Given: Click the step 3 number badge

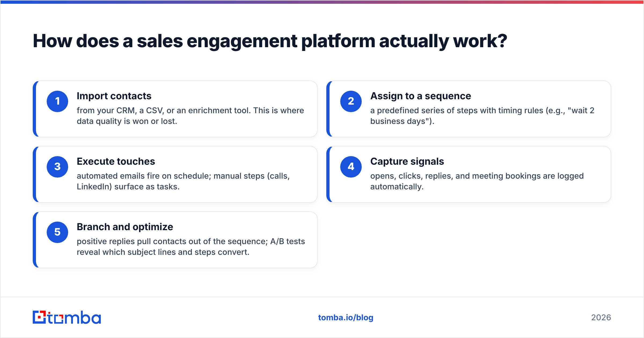Looking at the screenshot, I should [57, 167].
